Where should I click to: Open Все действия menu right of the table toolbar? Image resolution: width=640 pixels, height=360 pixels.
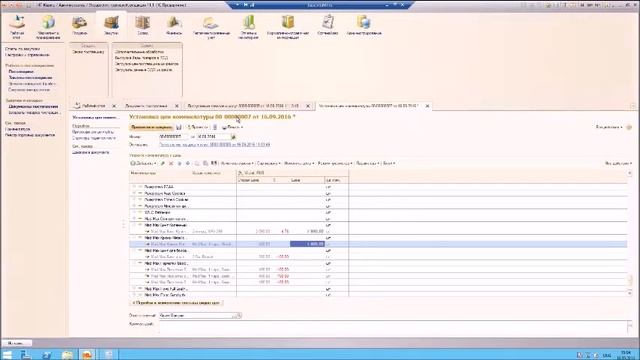click(618, 163)
